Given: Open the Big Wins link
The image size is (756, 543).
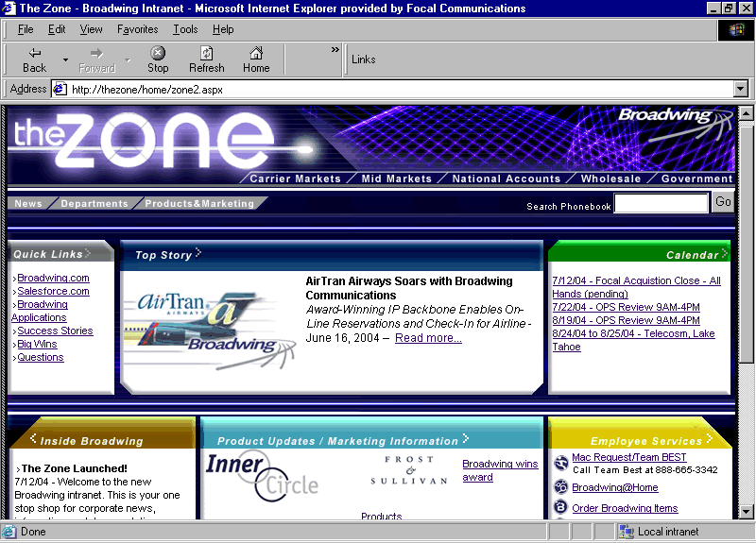Looking at the screenshot, I should 37,344.
